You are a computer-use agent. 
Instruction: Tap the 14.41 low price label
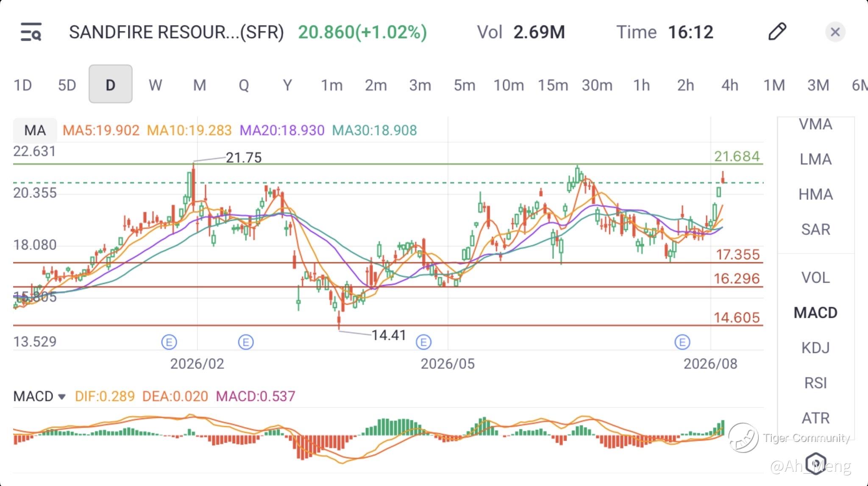pyautogui.click(x=389, y=335)
